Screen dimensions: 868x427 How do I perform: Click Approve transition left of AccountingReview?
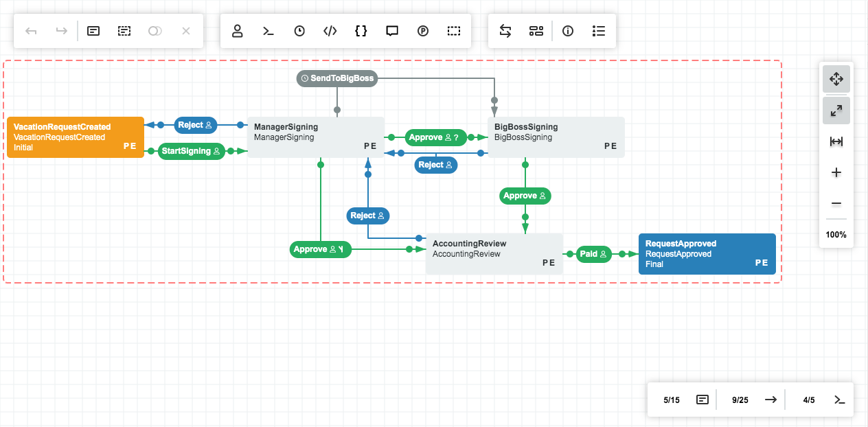point(321,249)
